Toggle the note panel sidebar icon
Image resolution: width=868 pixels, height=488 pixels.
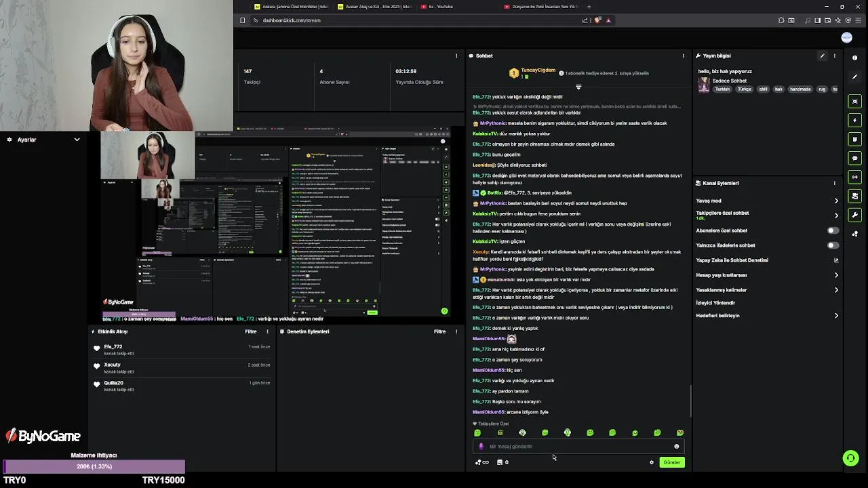(x=855, y=139)
